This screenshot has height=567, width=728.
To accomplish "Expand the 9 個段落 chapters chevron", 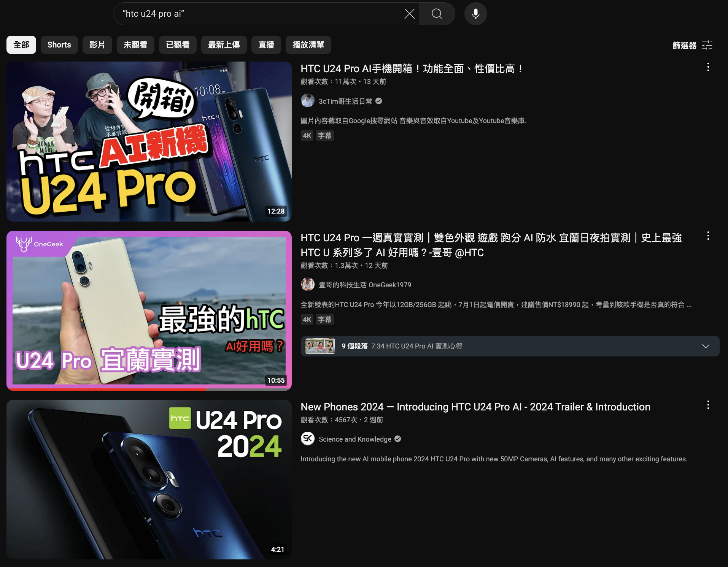I will coord(706,346).
